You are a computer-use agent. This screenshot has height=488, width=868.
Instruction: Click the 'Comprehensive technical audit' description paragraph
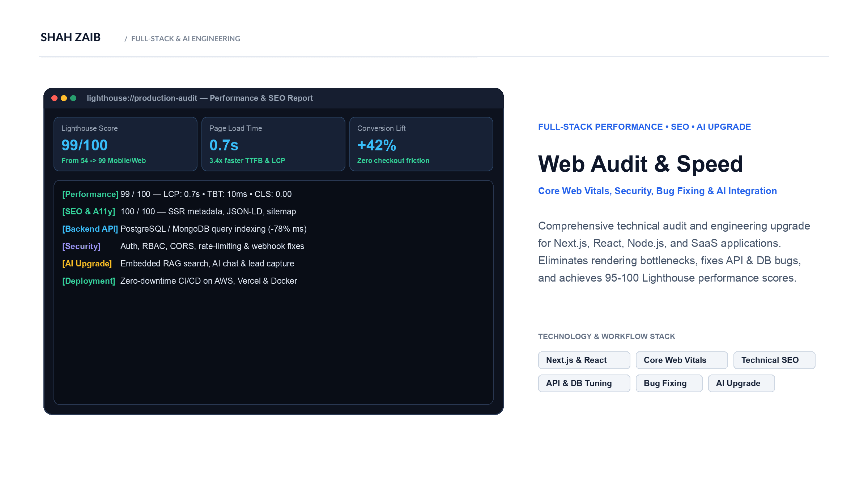(674, 252)
